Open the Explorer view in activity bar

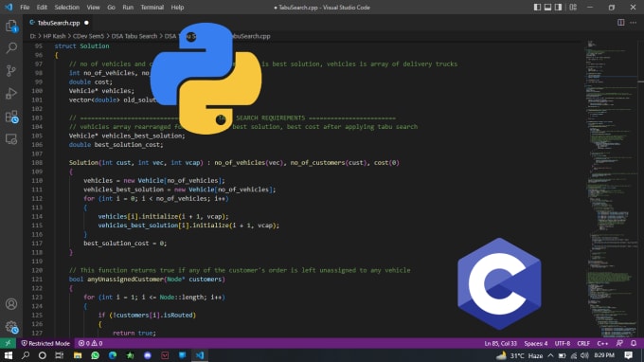point(11,27)
